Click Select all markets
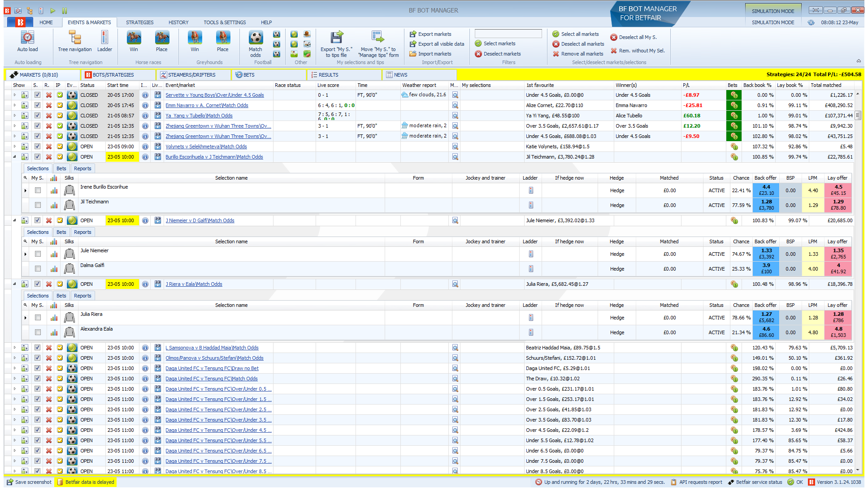The image size is (868, 491). pos(576,34)
